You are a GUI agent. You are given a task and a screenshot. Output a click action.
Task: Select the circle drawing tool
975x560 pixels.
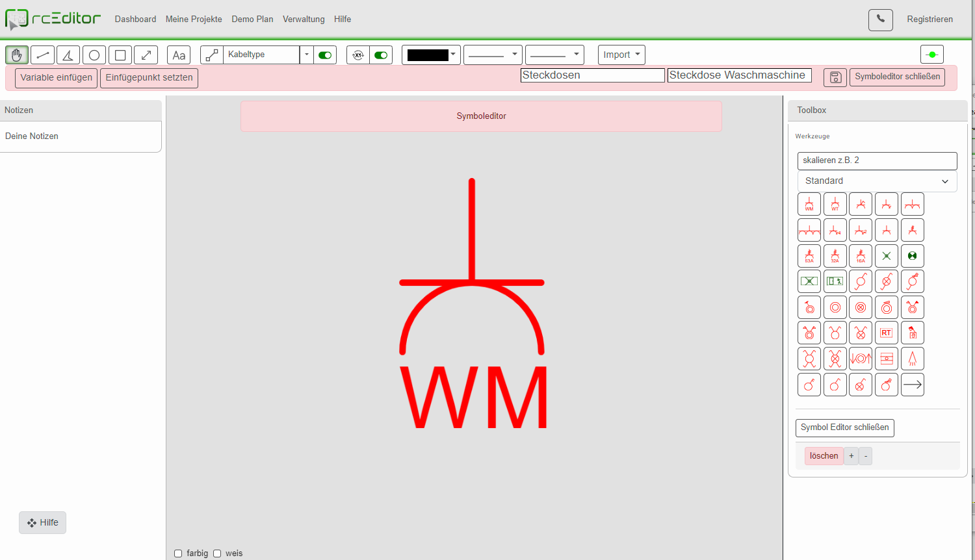[94, 55]
